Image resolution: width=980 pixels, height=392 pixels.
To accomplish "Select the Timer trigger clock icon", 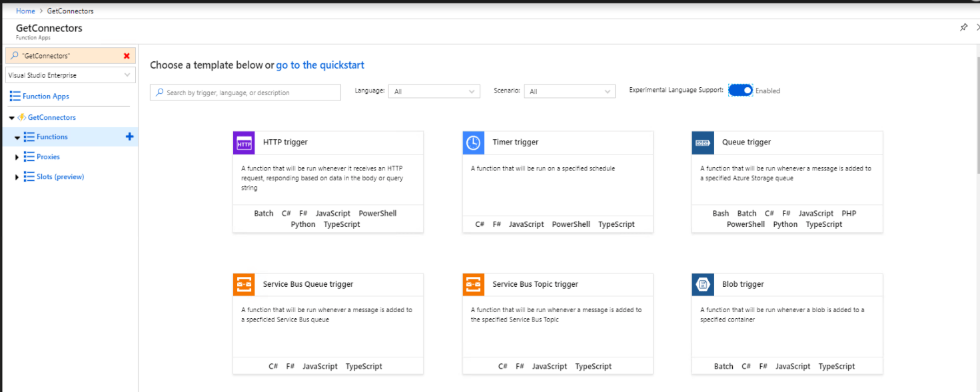I will tap(473, 143).
